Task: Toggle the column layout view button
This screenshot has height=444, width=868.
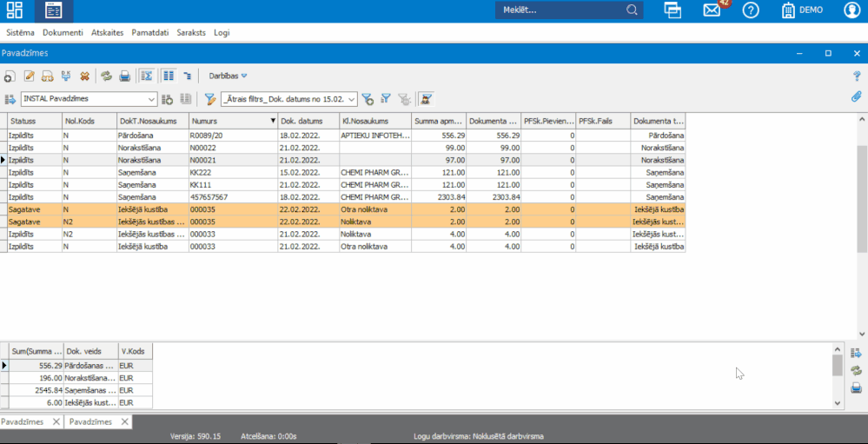Action: pyautogui.click(x=169, y=76)
